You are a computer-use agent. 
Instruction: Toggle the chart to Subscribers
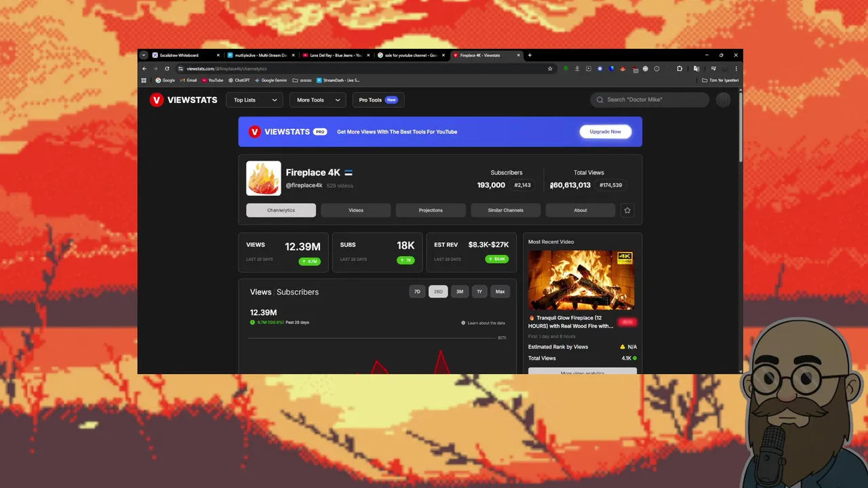298,292
